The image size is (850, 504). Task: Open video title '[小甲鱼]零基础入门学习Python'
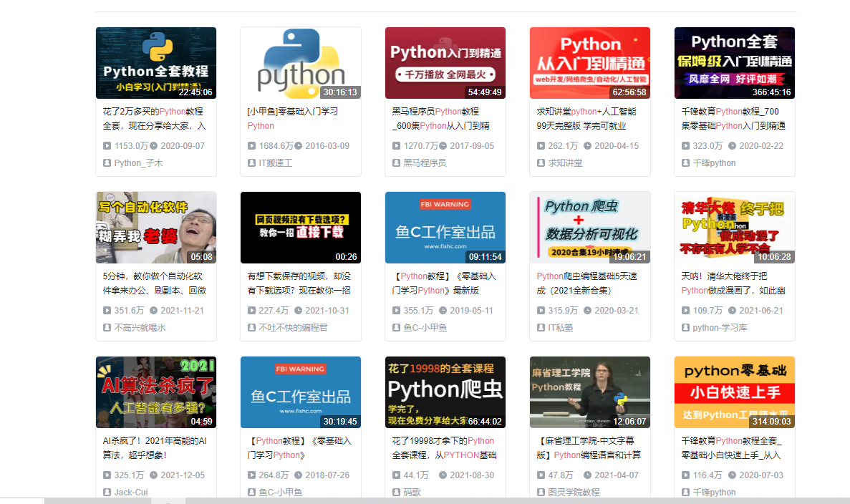point(292,118)
